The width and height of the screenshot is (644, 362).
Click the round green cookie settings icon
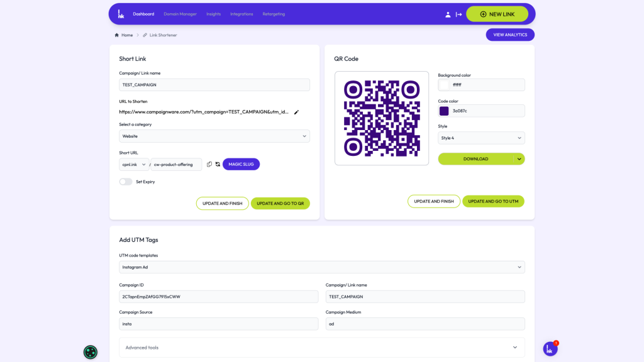91,352
